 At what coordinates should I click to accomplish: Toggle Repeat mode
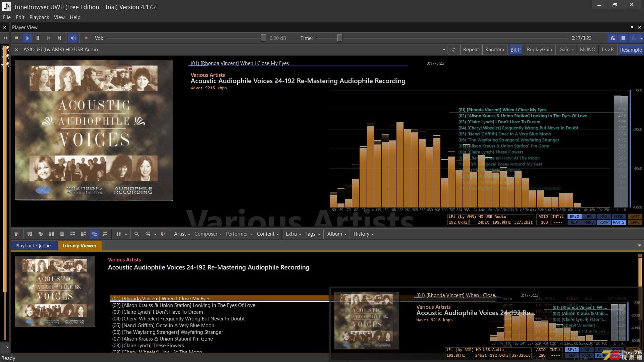click(471, 50)
